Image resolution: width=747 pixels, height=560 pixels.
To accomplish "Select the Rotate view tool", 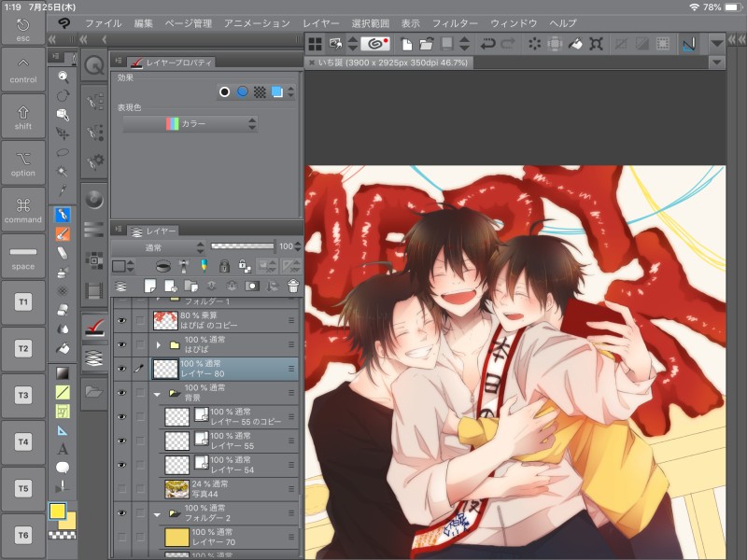I will tap(63, 96).
